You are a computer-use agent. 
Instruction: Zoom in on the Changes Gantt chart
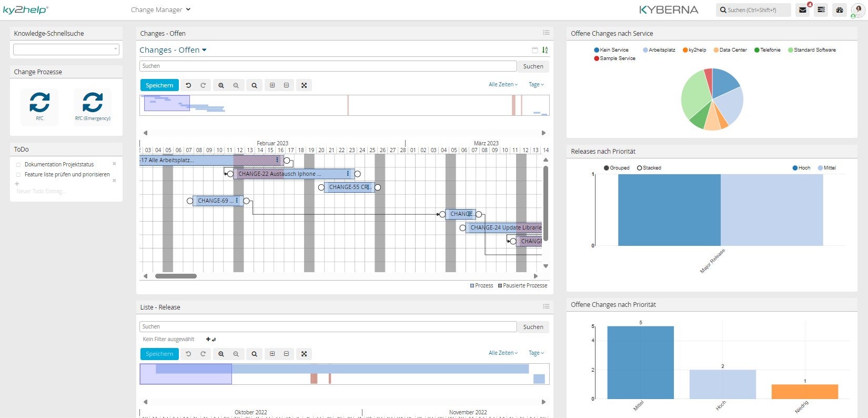pyautogui.click(x=221, y=85)
